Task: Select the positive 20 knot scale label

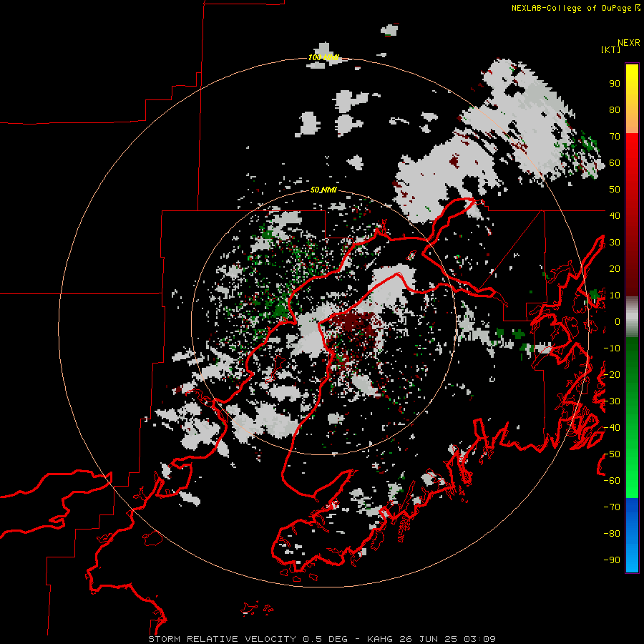Action: click(615, 268)
